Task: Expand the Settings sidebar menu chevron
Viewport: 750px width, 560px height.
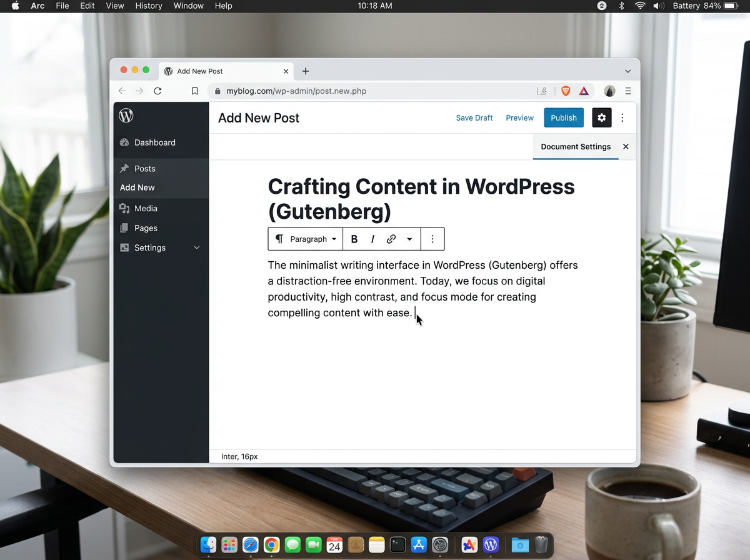Action: click(x=197, y=248)
